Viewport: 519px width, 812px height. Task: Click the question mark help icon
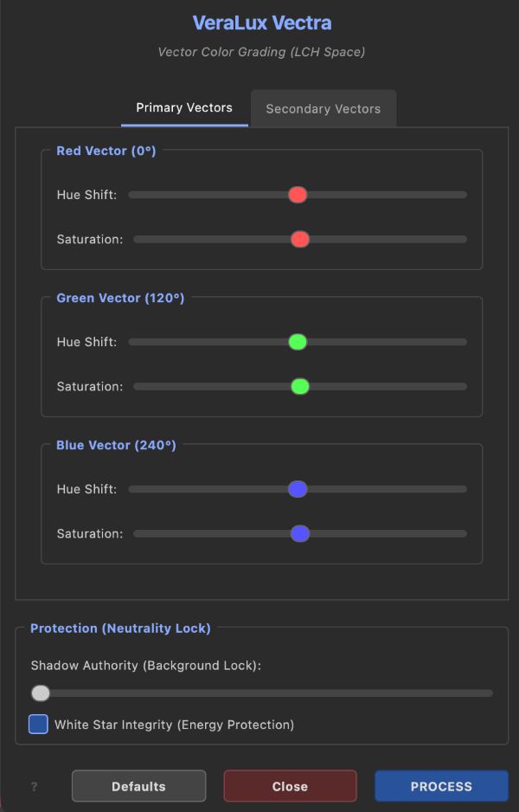35,787
